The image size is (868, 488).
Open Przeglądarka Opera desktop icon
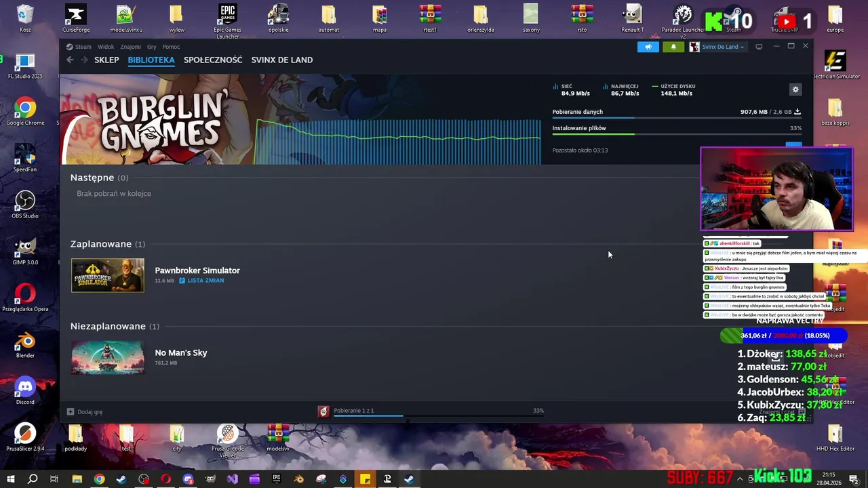pyautogui.click(x=25, y=298)
